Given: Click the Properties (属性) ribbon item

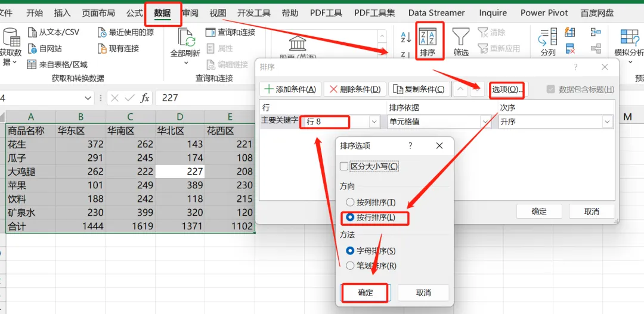Looking at the screenshot, I should pos(219,48).
